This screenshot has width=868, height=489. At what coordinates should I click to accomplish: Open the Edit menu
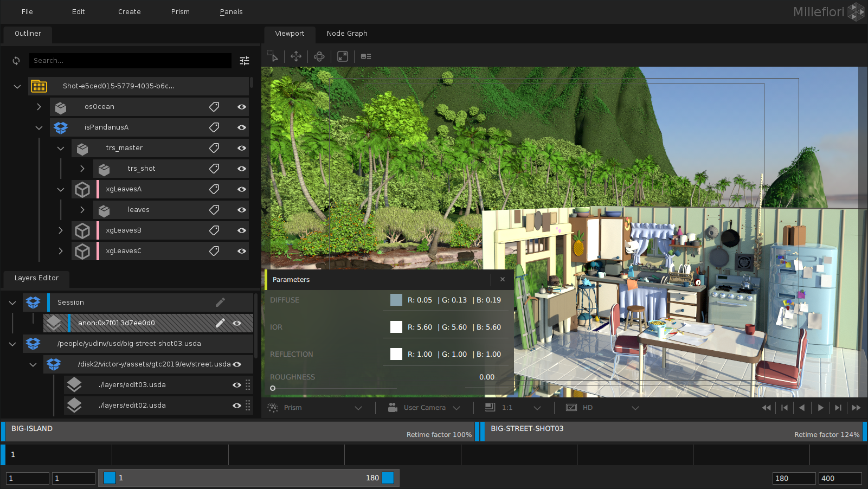pyautogui.click(x=78, y=11)
